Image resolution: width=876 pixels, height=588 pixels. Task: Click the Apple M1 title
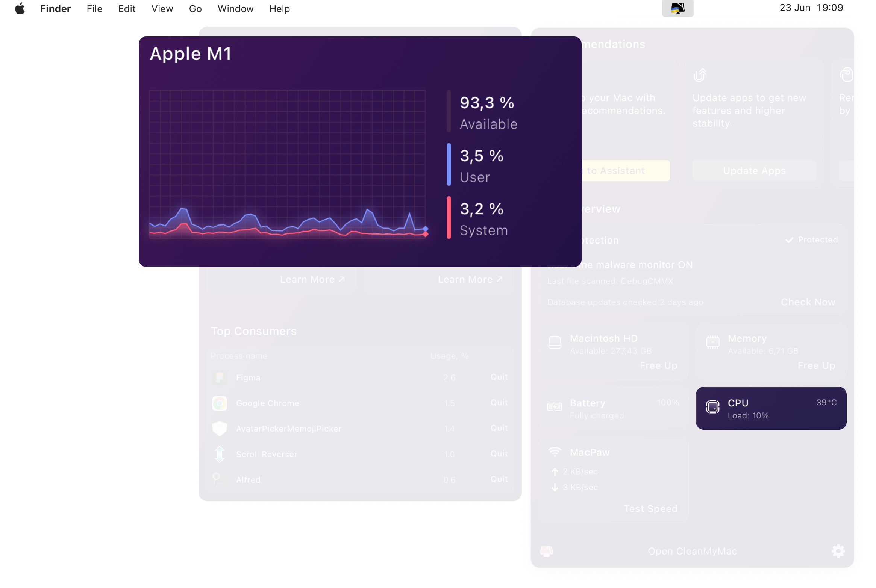pyautogui.click(x=191, y=53)
